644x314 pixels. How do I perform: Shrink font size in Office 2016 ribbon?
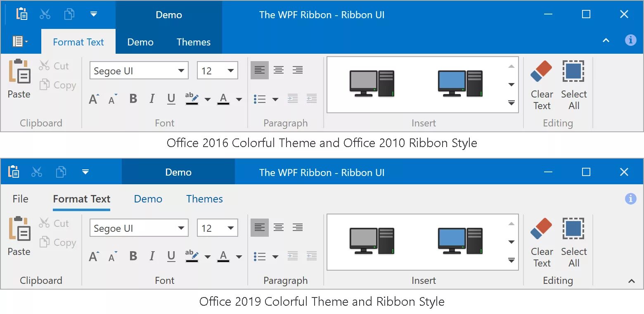(112, 99)
